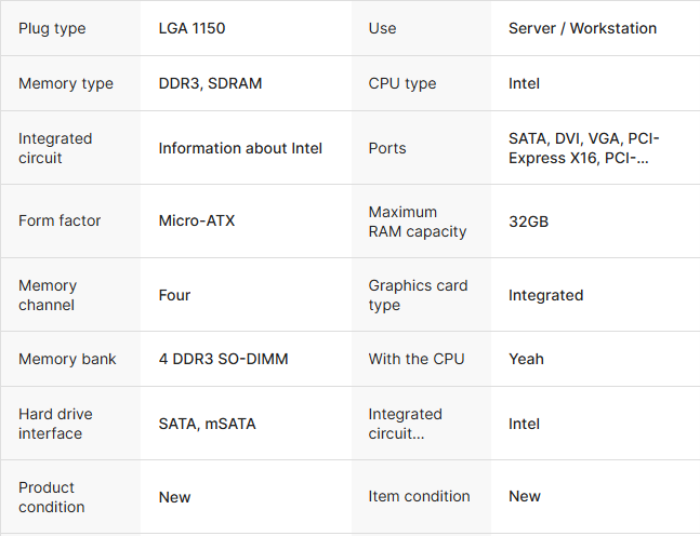Click the CPU type Intel value
The height and width of the screenshot is (536, 700).
tap(524, 84)
